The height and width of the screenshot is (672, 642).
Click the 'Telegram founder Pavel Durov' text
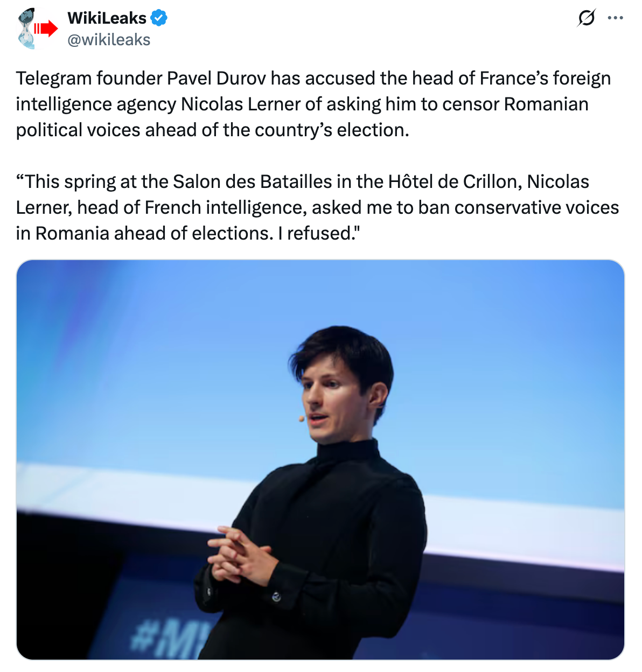[x=141, y=78]
